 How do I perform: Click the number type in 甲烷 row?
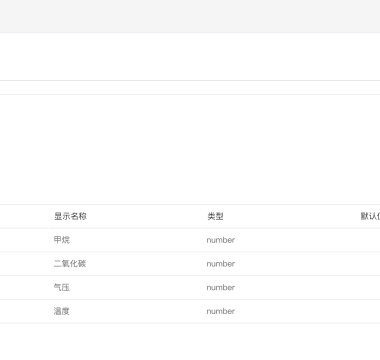(221, 240)
